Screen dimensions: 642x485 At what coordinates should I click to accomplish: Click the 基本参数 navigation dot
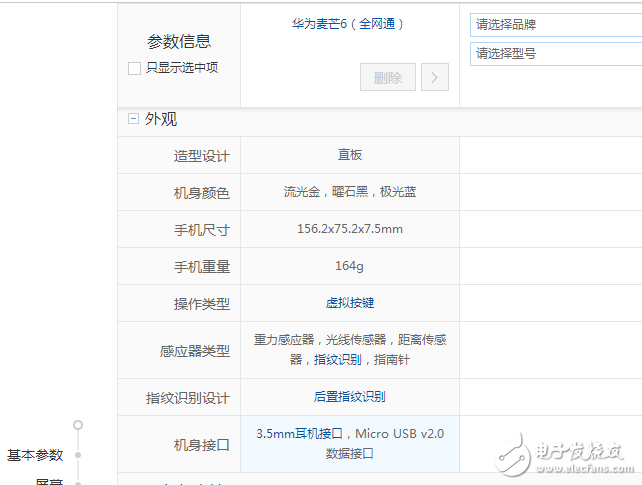[78, 455]
